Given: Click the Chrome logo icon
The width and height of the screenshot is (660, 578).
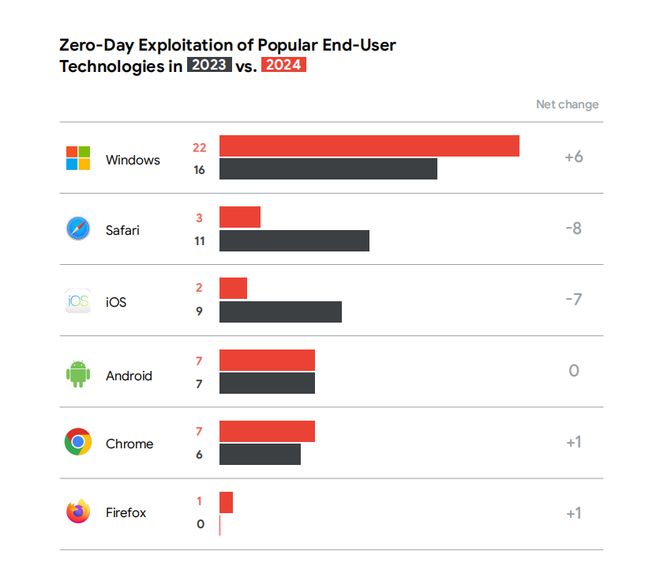Looking at the screenshot, I should (x=78, y=442).
